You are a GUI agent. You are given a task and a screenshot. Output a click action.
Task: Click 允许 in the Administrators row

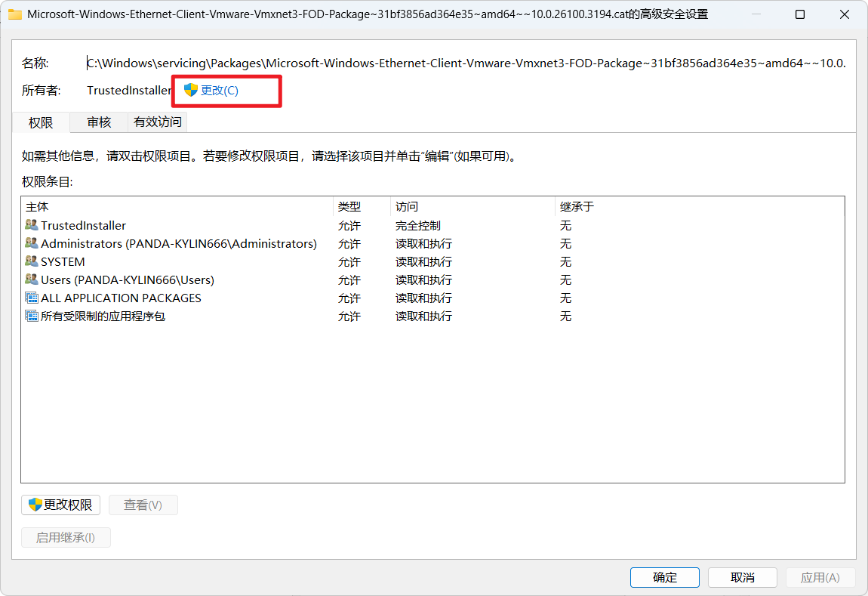pos(349,244)
